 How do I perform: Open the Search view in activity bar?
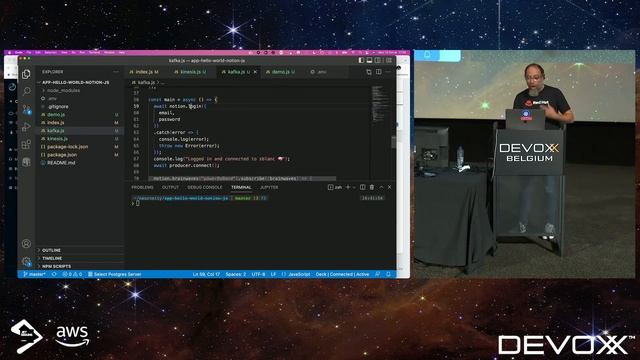coord(26,91)
